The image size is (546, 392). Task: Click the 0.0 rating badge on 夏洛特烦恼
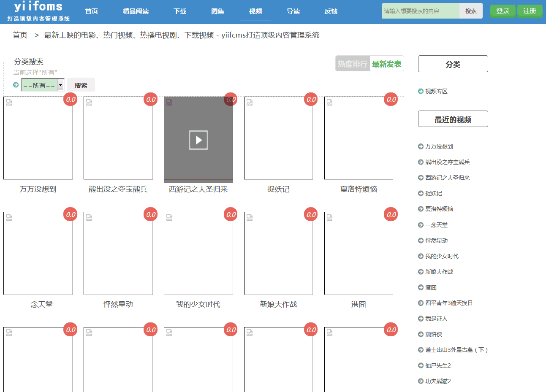pyautogui.click(x=391, y=100)
